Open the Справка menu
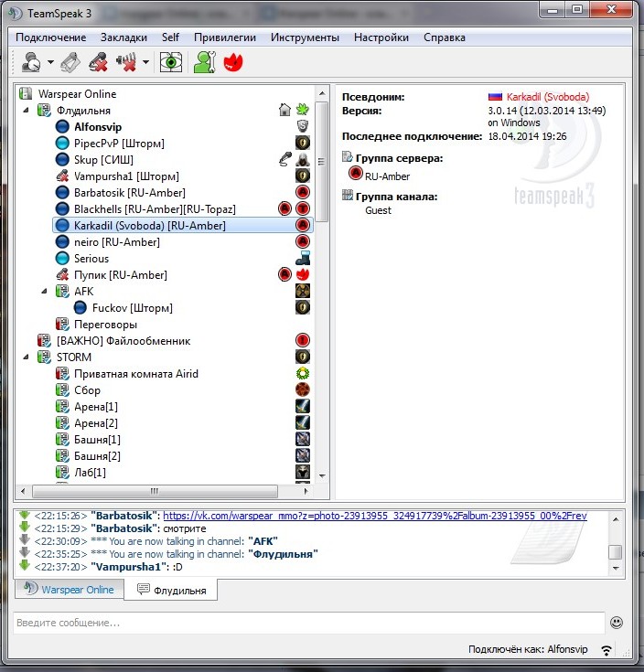644x672 pixels. click(445, 37)
